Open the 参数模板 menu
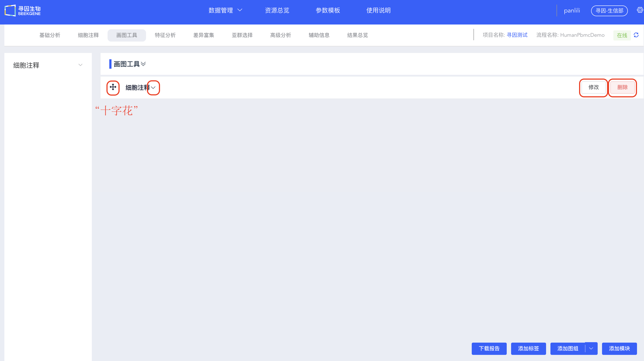 pyautogui.click(x=328, y=10)
